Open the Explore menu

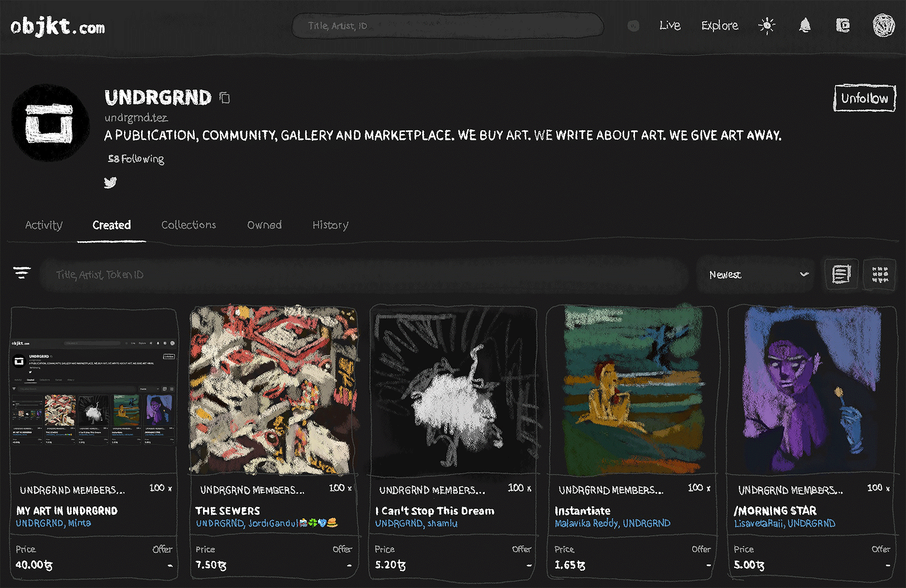click(x=719, y=26)
